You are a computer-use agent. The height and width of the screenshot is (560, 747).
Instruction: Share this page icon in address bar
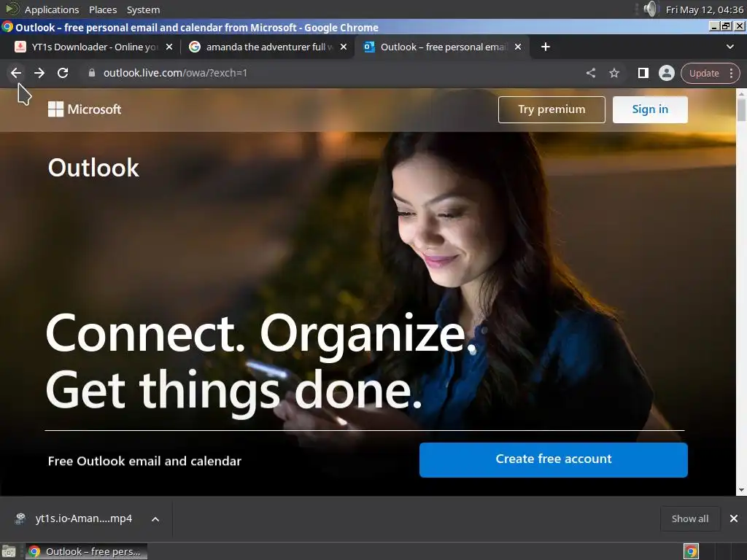[591, 73]
